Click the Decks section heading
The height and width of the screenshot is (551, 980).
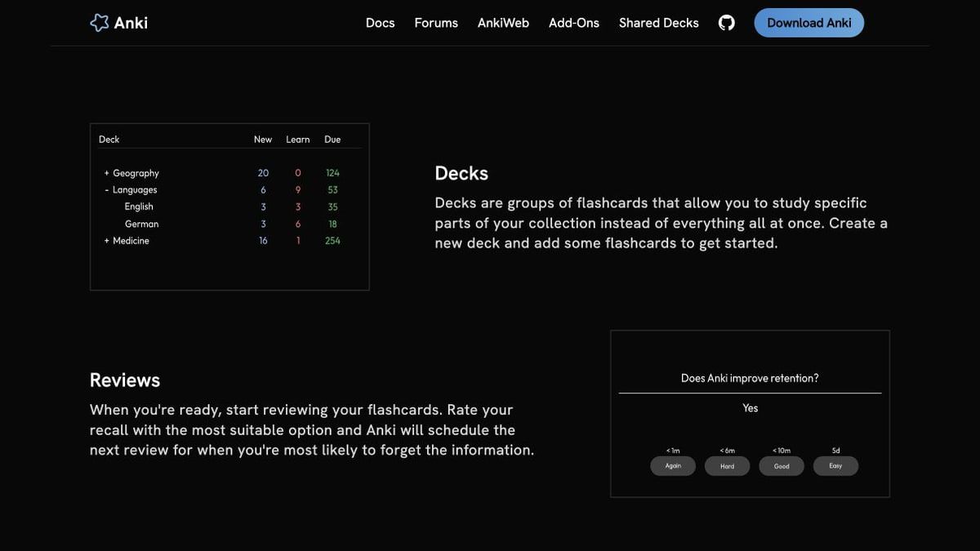461,173
